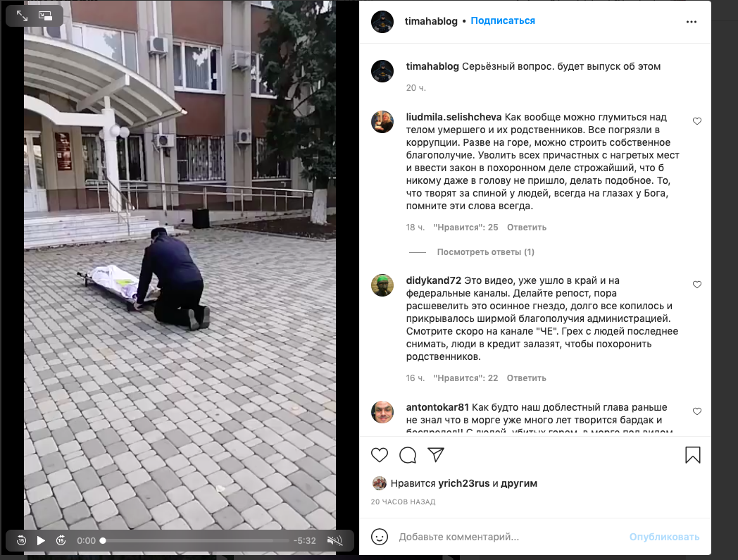
Task: Unmute the video sound icon
Action: tap(334, 541)
